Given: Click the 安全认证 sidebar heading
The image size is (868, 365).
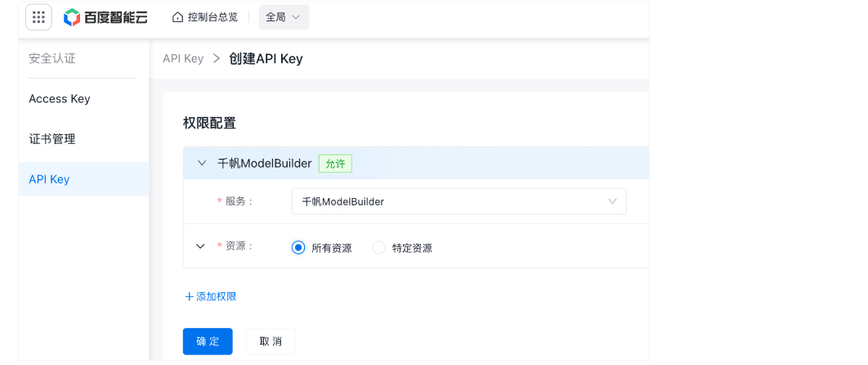Looking at the screenshot, I should pyautogui.click(x=52, y=58).
